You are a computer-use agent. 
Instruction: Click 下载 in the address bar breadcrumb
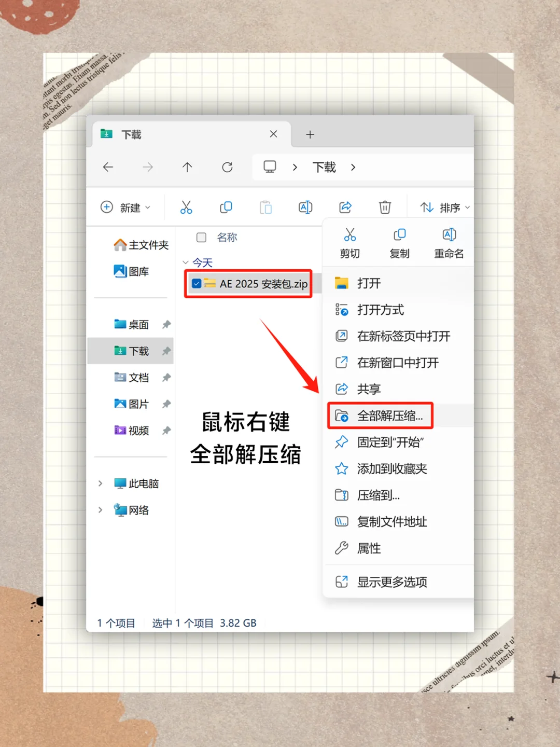[x=323, y=167]
